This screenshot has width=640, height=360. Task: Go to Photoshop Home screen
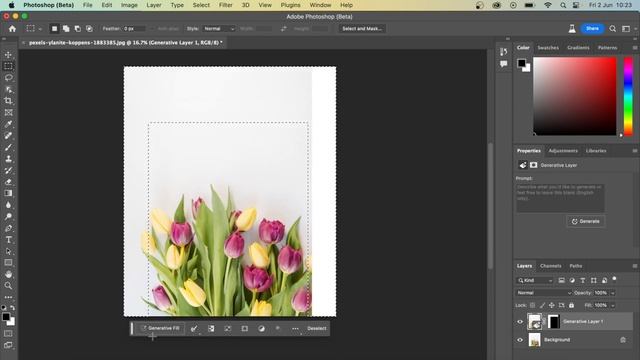tap(12, 29)
